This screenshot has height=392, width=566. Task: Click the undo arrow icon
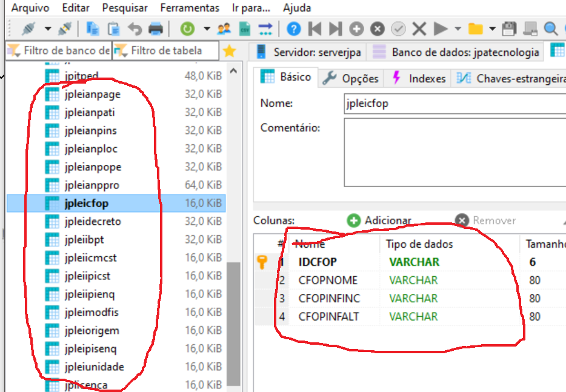pyautogui.click(x=135, y=28)
